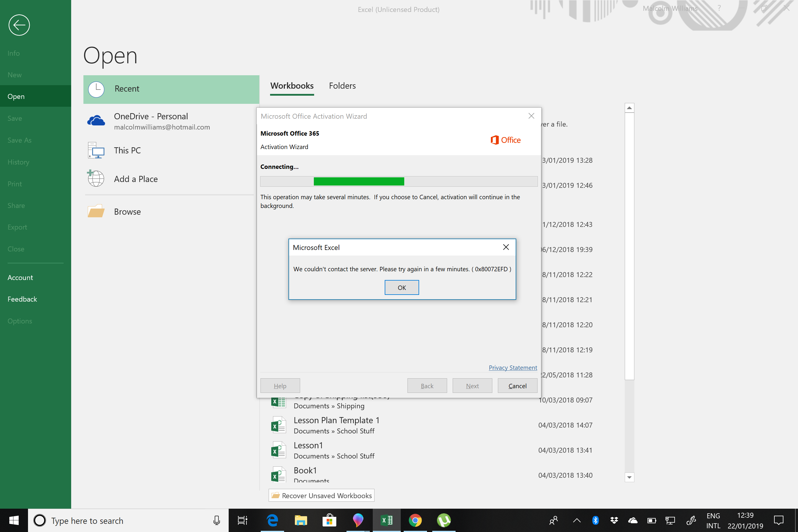
Task: Click the Cortana microphone icon
Action: [216, 520]
